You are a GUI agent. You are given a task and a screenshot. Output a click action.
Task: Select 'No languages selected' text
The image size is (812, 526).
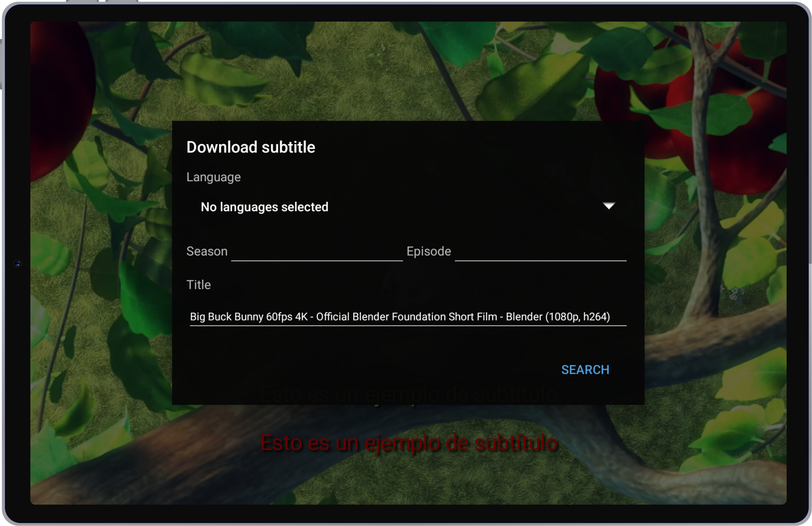coord(264,207)
